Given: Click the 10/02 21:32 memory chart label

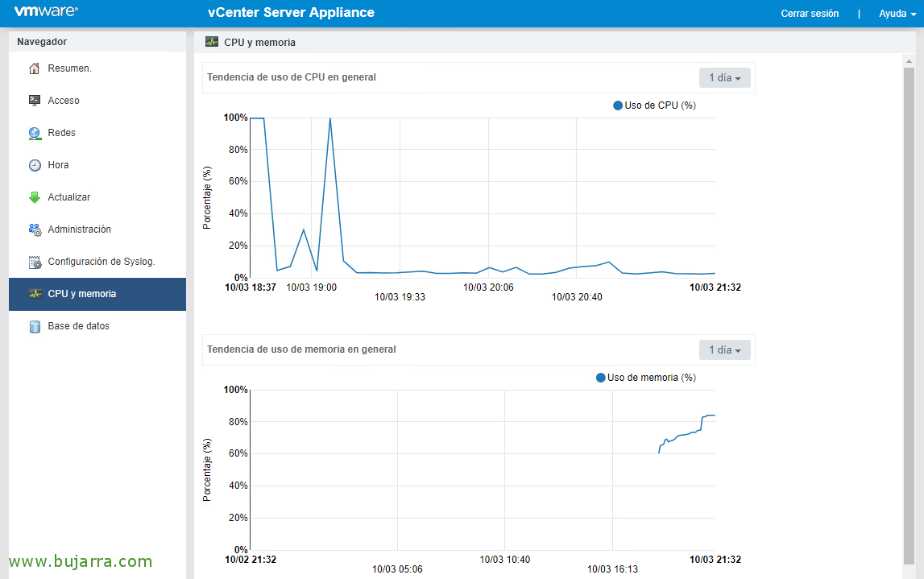Looking at the screenshot, I should point(251,560).
